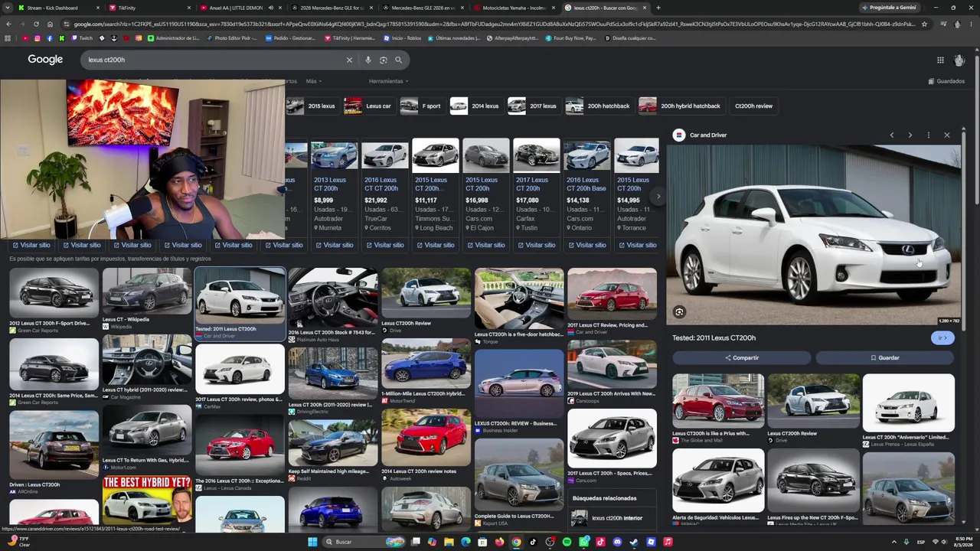Close the Car and Driver image preview
The height and width of the screenshot is (551, 980).
946,135
